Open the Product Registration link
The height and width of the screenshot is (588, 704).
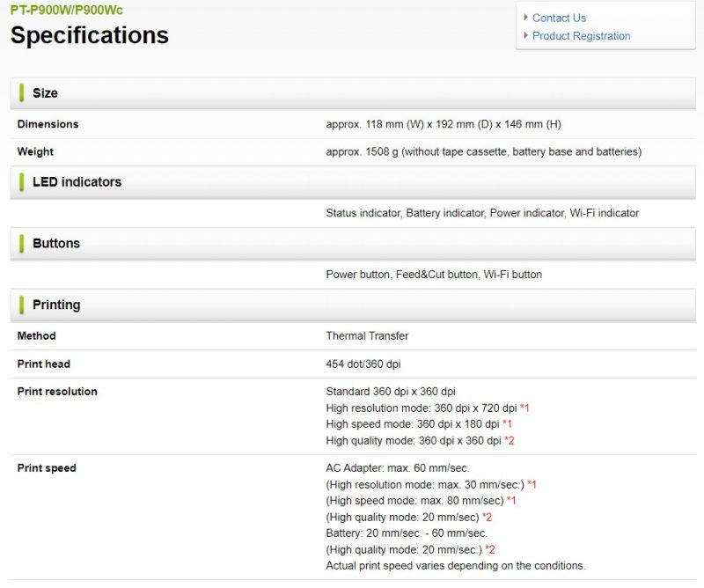point(581,36)
